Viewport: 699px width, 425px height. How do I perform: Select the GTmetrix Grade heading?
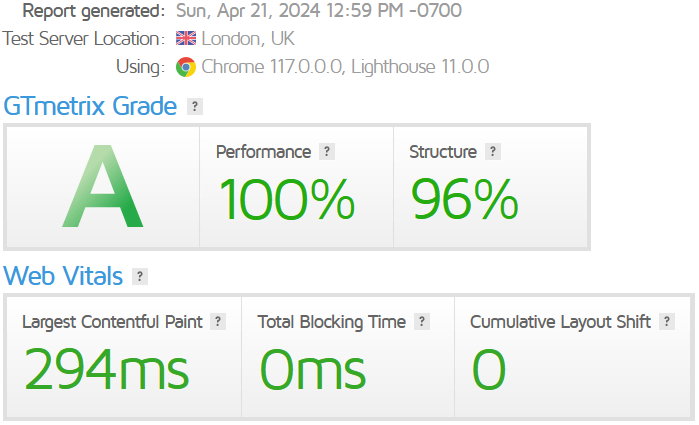(90, 106)
